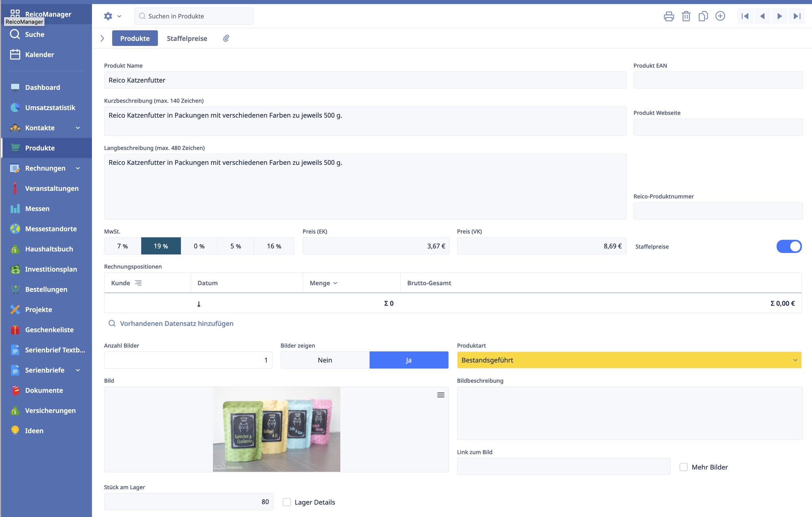Duplicate record with copy icon

click(703, 16)
